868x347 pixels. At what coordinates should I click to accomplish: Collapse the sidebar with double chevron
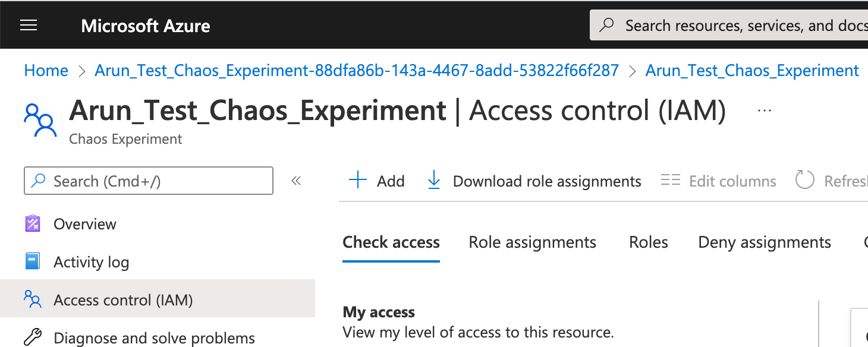(296, 181)
